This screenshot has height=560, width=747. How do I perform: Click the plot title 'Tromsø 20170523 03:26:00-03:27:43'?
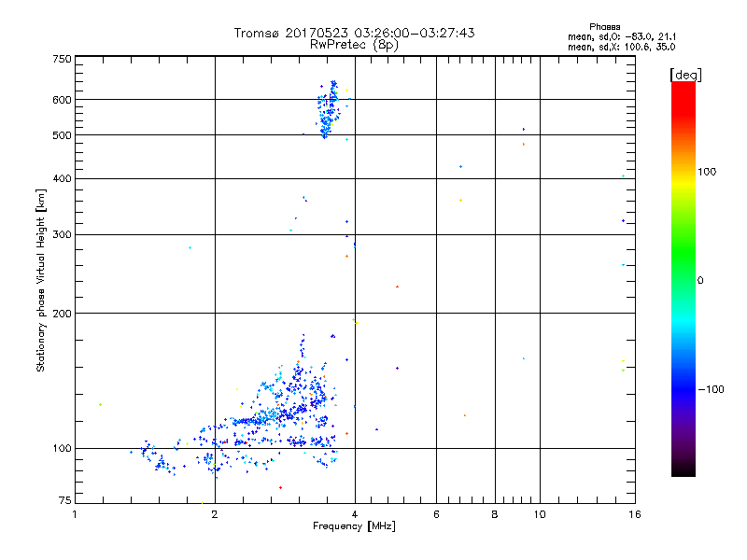354,33
